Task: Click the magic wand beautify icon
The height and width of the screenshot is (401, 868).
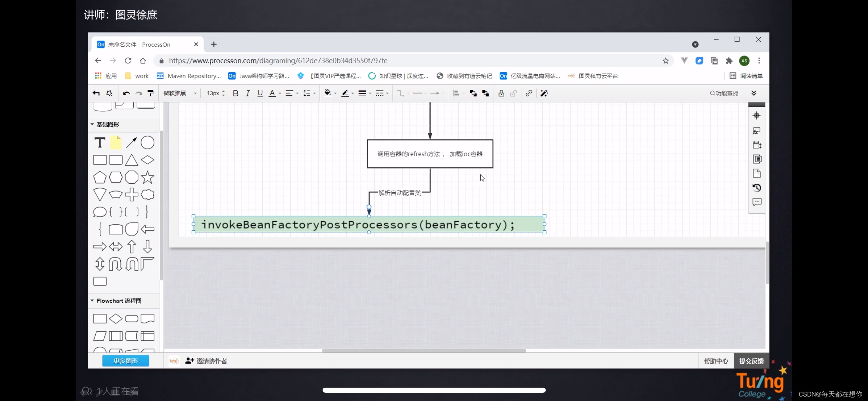Action: 544,93
